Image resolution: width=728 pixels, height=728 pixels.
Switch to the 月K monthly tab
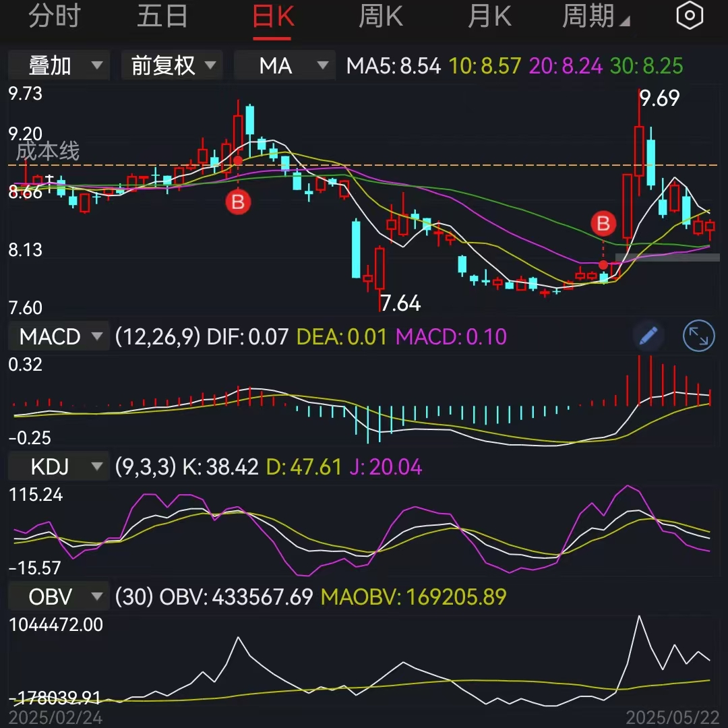pyautogui.click(x=489, y=16)
